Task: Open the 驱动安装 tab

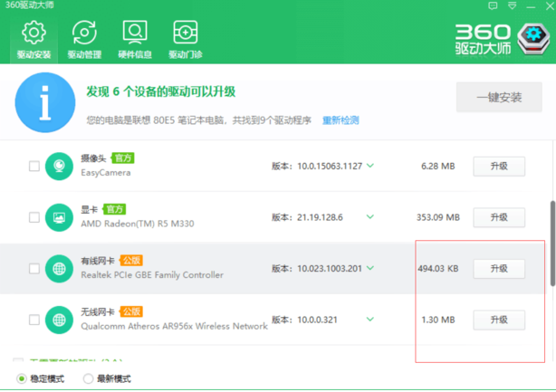Action: point(34,40)
